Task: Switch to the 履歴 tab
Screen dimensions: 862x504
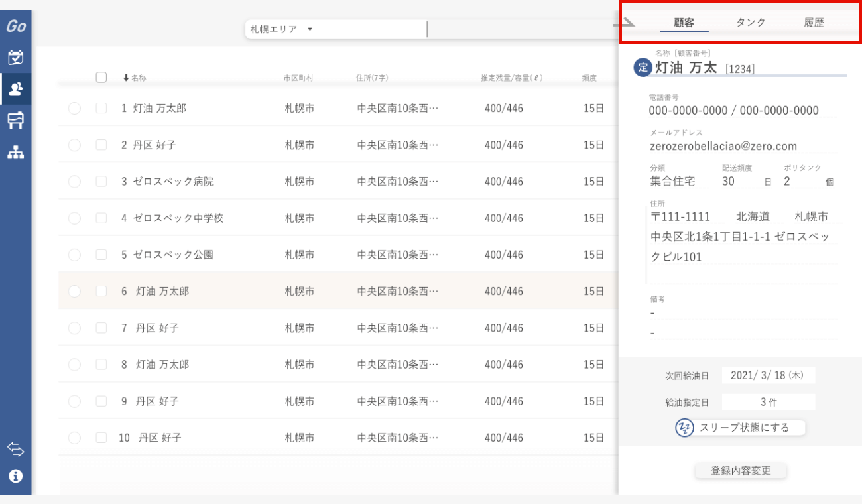Action: (x=814, y=23)
